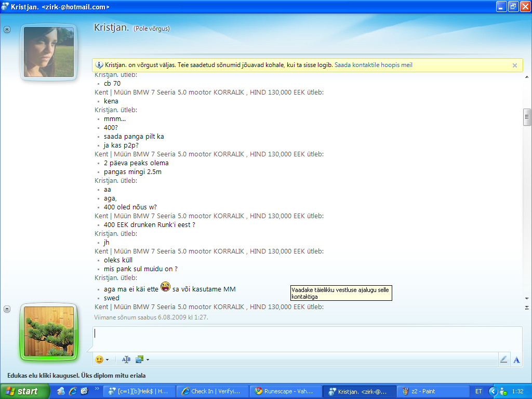
Task: Click the Messenger quick launch icon
Action: point(61,391)
